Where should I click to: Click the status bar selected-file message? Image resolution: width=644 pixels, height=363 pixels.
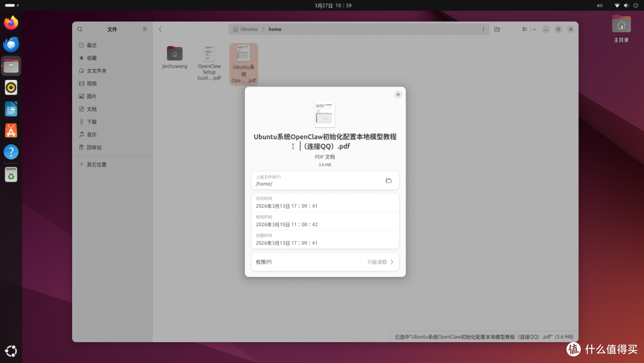(484, 337)
